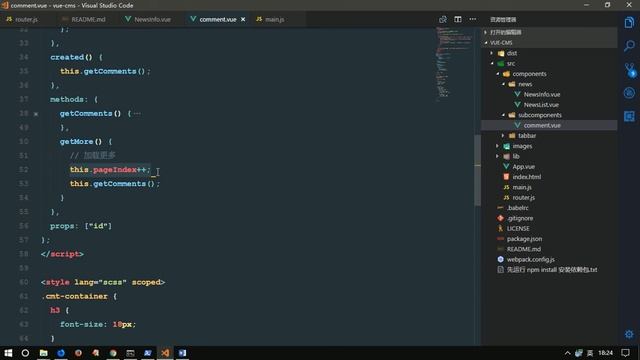Open the Explorer view in activity bar

629,22
